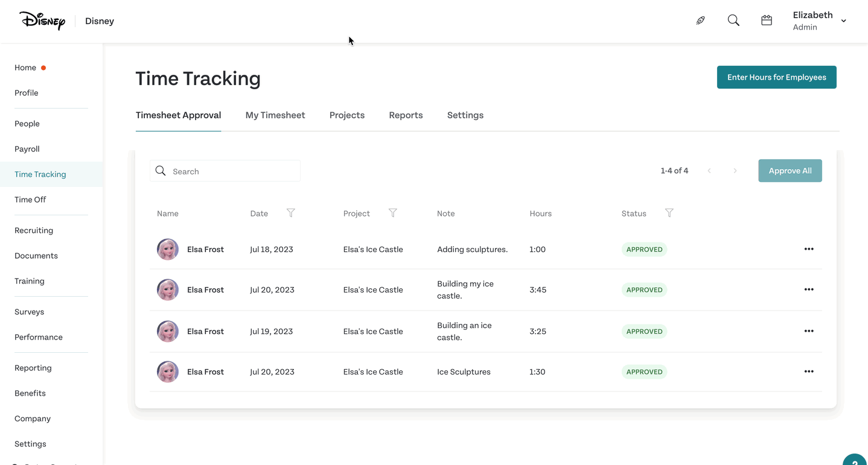The height and width of the screenshot is (465, 868).
Task: Click the '1:30' hours value
Action: tap(537, 372)
